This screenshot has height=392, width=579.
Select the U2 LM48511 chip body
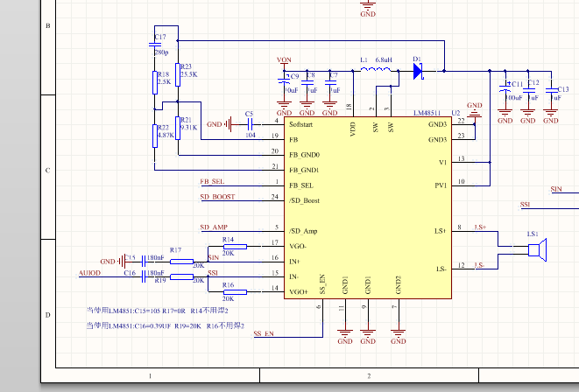click(x=368, y=207)
